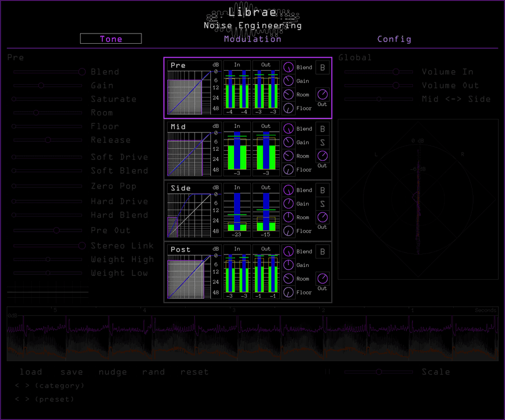Toggle the Side band S solo button
Viewport: 505px width, 420px height.
[x=323, y=204]
